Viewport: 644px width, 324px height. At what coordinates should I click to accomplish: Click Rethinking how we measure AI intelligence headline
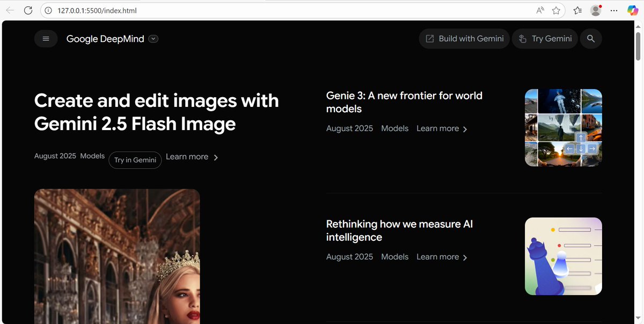[x=399, y=231]
